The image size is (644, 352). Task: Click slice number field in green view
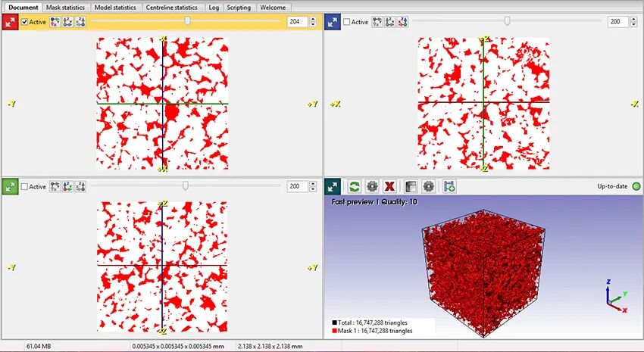(x=298, y=186)
